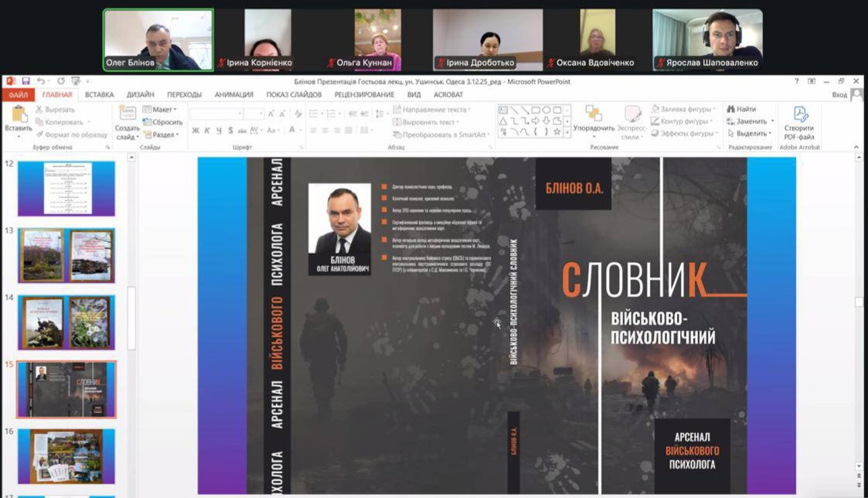Switch to the ВСТАВКА ribbon tab
This screenshot has height=498, width=868.
[99, 95]
